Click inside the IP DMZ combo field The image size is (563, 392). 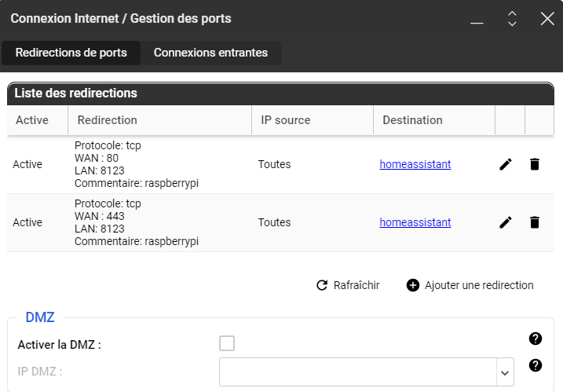pyautogui.click(x=357, y=372)
